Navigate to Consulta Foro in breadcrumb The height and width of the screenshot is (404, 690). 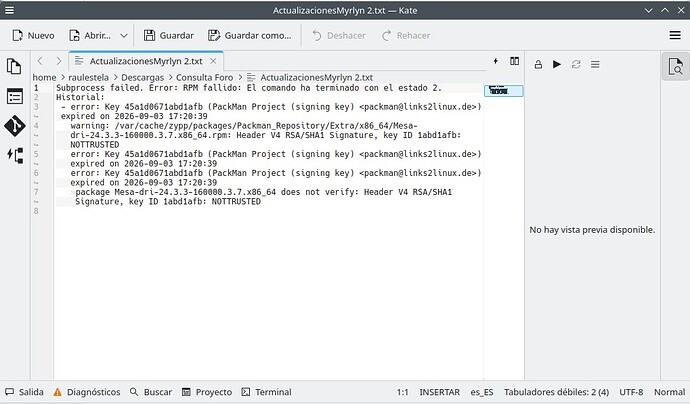pos(205,77)
